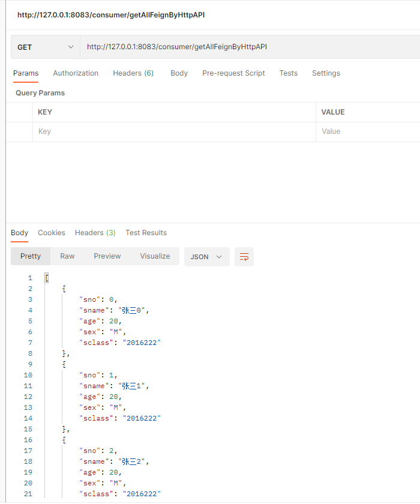This screenshot has width=420, height=504.
Task: Select the Raw view button
Action: click(x=67, y=256)
